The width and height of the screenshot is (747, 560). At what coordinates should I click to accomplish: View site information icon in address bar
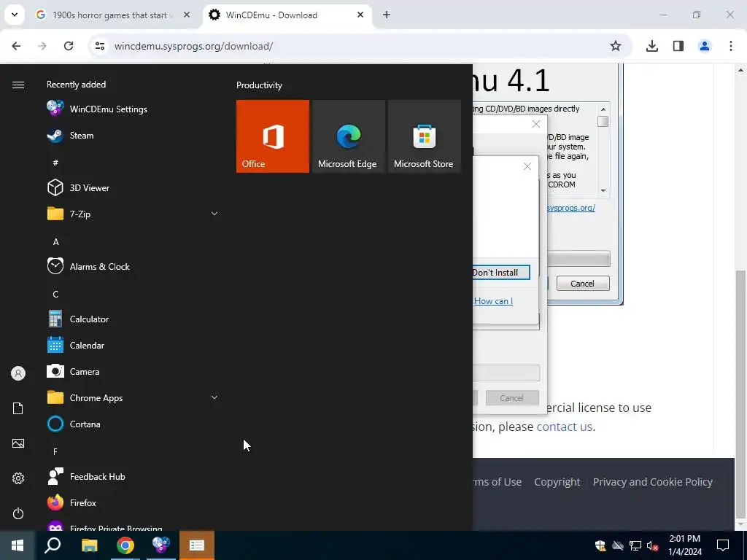pos(100,46)
